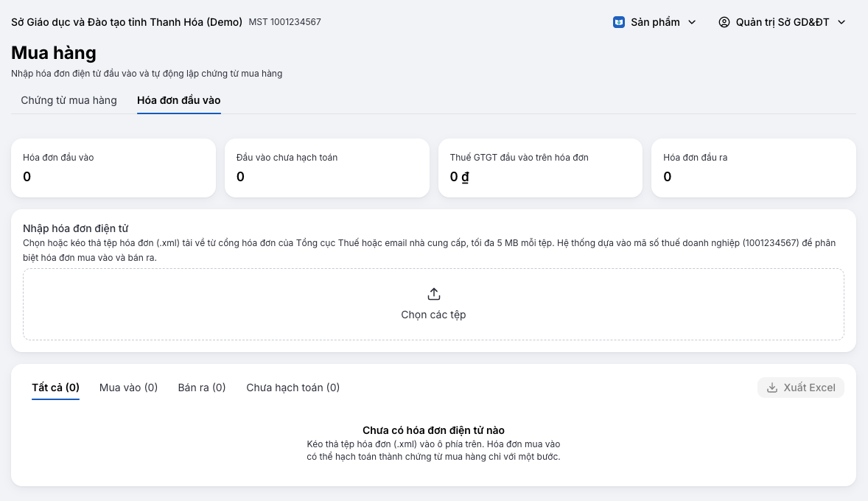Click the Nhập hóa đơn điện tử section title
Viewport: 868px width, 501px height.
point(75,228)
